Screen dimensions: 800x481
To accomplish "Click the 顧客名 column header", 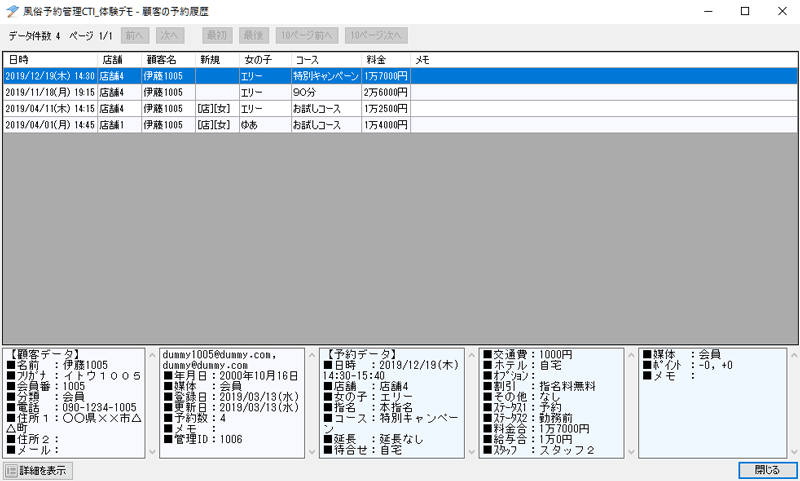I will click(x=167, y=60).
